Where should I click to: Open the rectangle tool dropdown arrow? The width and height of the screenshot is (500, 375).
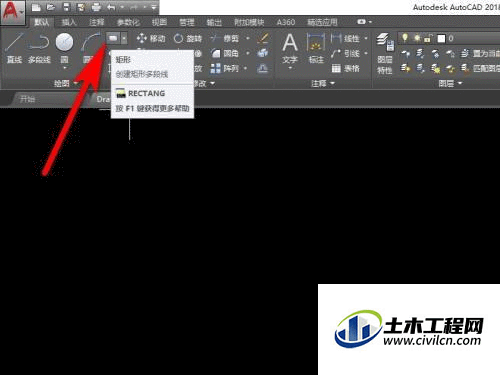coord(124,38)
